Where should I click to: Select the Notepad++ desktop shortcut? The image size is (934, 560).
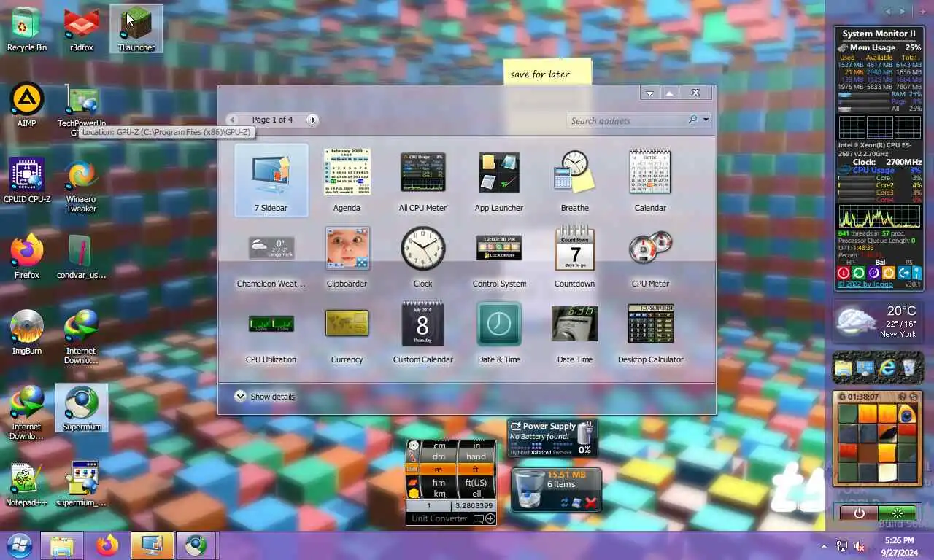click(27, 484)
